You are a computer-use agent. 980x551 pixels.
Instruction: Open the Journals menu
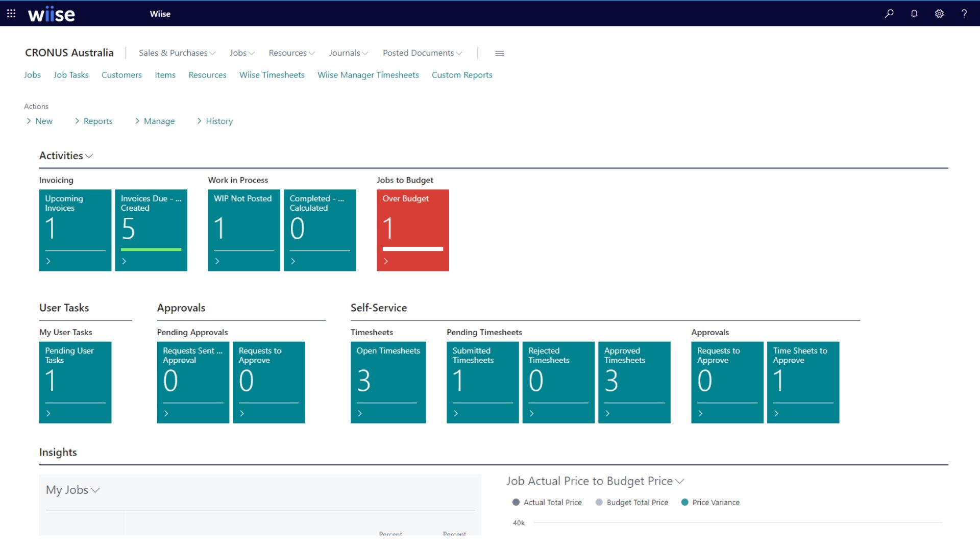(348, 53)
